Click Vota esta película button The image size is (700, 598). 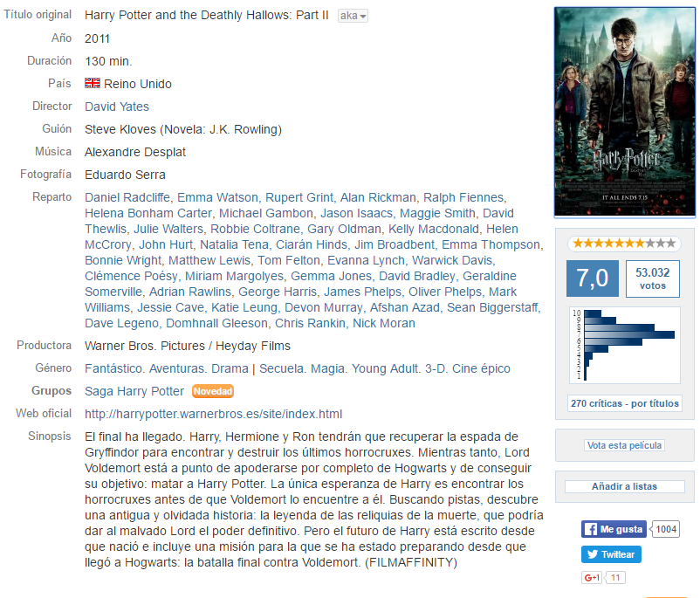point(624,445)
